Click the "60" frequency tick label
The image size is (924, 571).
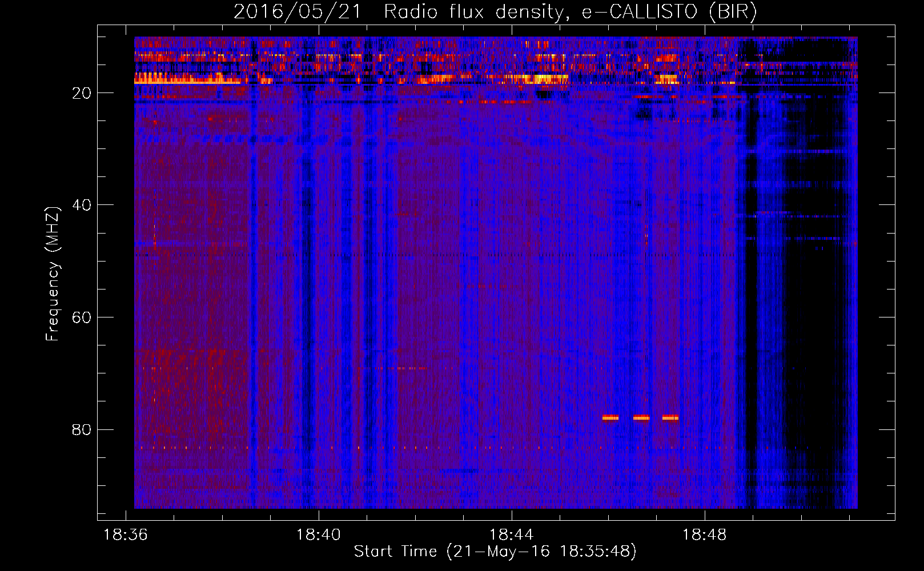pos(82,317)
